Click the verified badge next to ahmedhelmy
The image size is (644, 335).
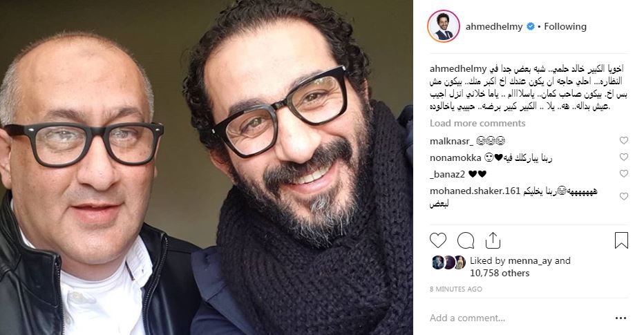(x=530, y=26)
